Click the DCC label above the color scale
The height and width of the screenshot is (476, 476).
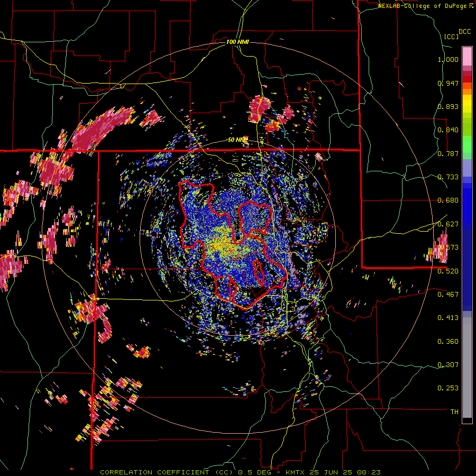465,32
